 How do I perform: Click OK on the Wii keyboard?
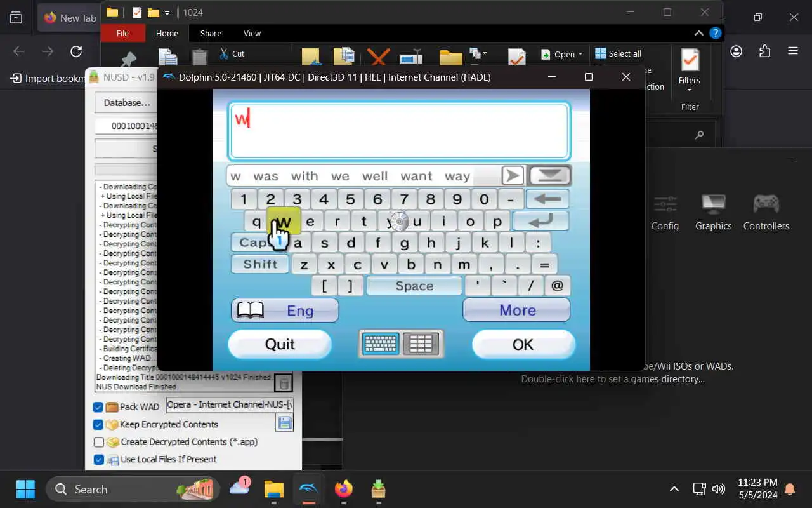click(x=523, y=344)
